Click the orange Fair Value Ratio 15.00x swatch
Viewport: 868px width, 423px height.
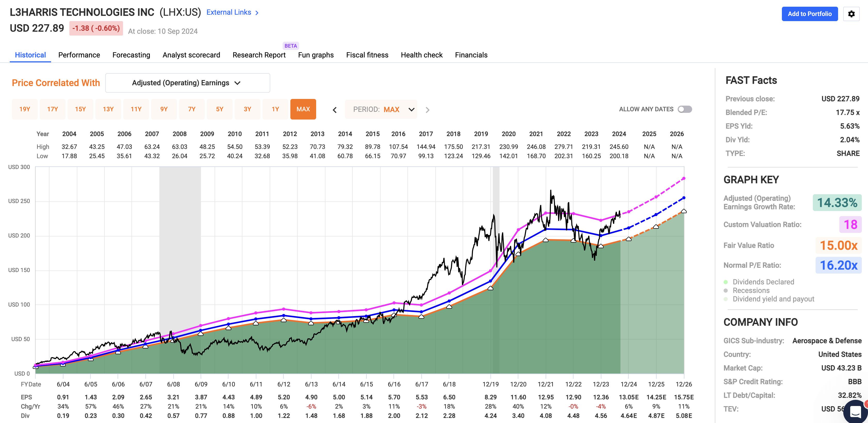coord(838,245)
